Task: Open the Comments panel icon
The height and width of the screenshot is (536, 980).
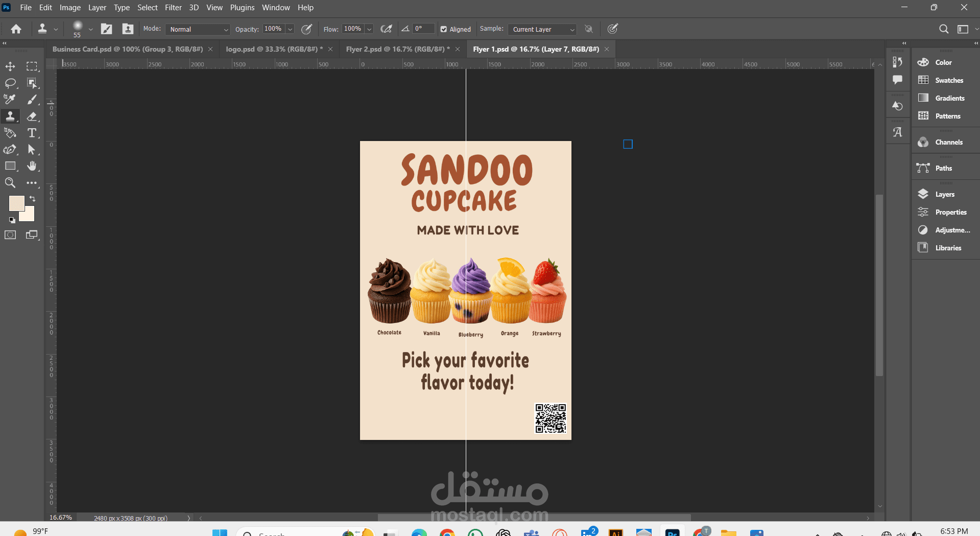Action: coord(897,80)
